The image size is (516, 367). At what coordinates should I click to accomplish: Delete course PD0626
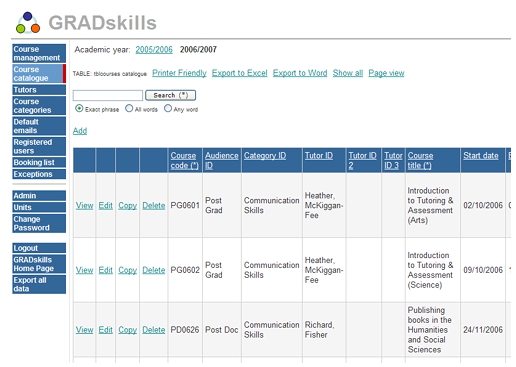coord(154,330)
